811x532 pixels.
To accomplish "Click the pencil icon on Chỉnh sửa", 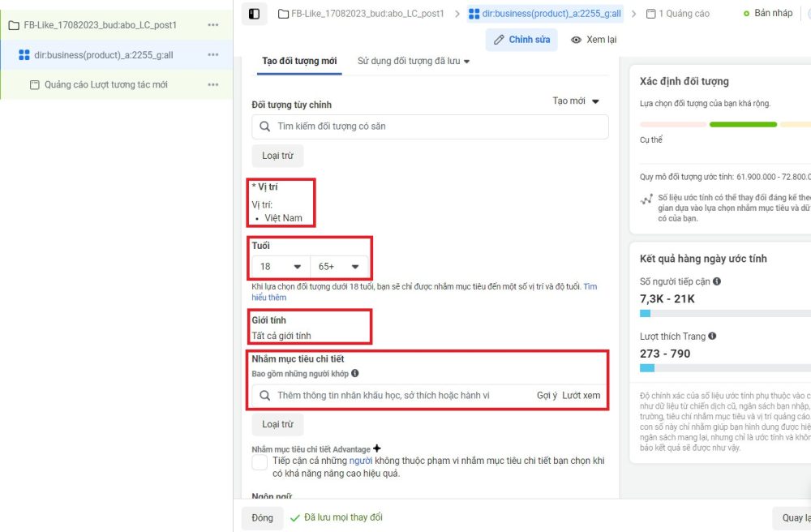I will [x=499, y=40].
